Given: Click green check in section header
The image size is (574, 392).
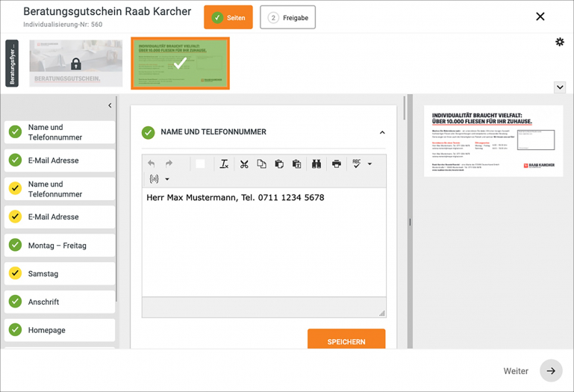Looking at the screenshot, I should (149, 133).
